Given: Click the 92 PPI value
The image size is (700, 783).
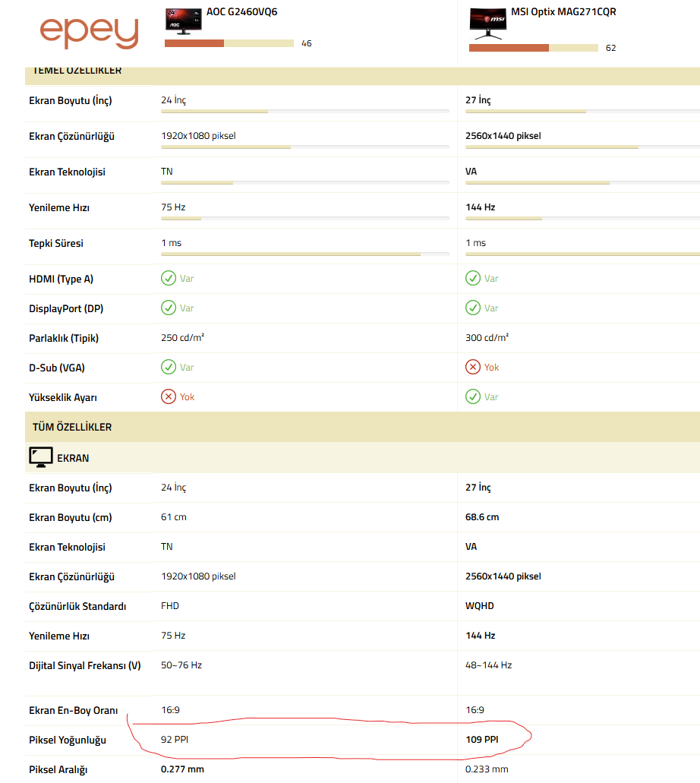Looking at the screenshot, I should pyautogui.click(x=175, y=740).
